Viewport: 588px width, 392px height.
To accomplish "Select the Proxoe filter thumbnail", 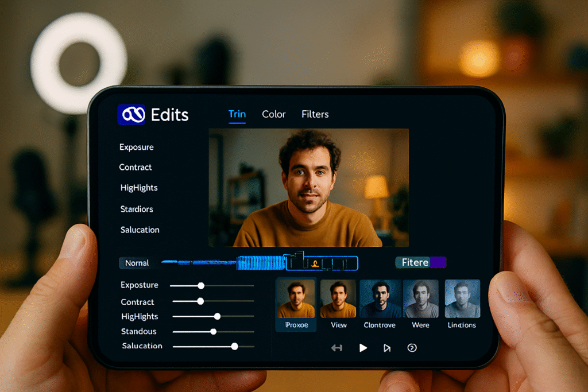I will coord(296,305).
